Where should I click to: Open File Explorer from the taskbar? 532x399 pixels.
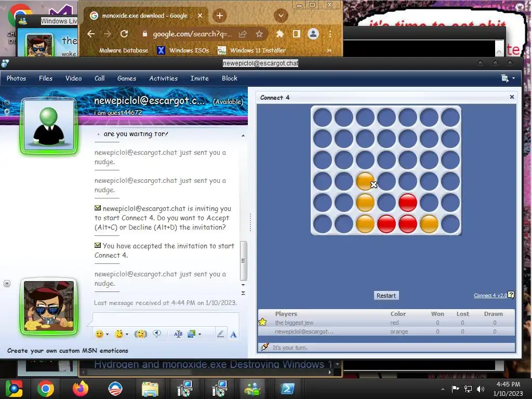(150, 389)
